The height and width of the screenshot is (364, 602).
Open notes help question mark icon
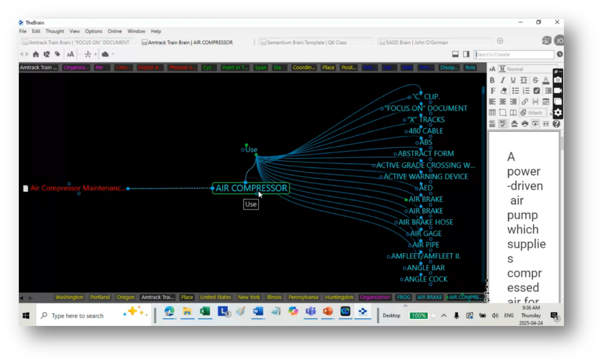coord(556,124)
